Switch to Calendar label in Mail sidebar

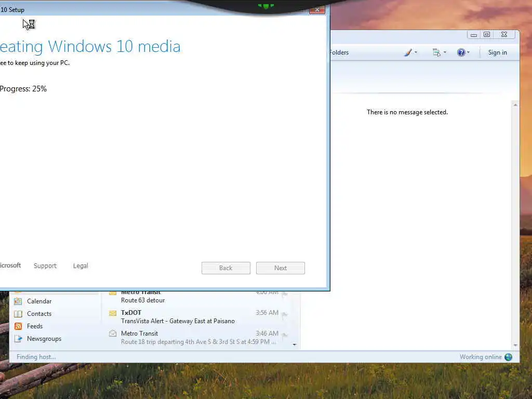pyautogui.click(x=39, y=301)
